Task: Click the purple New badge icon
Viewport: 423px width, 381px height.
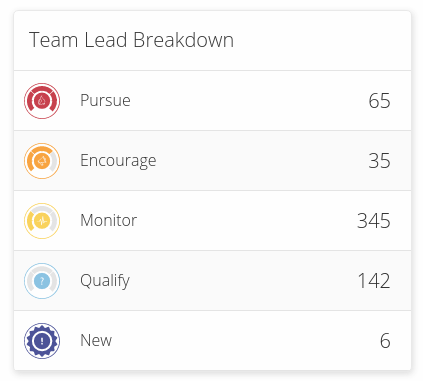Action: [42, 341]
